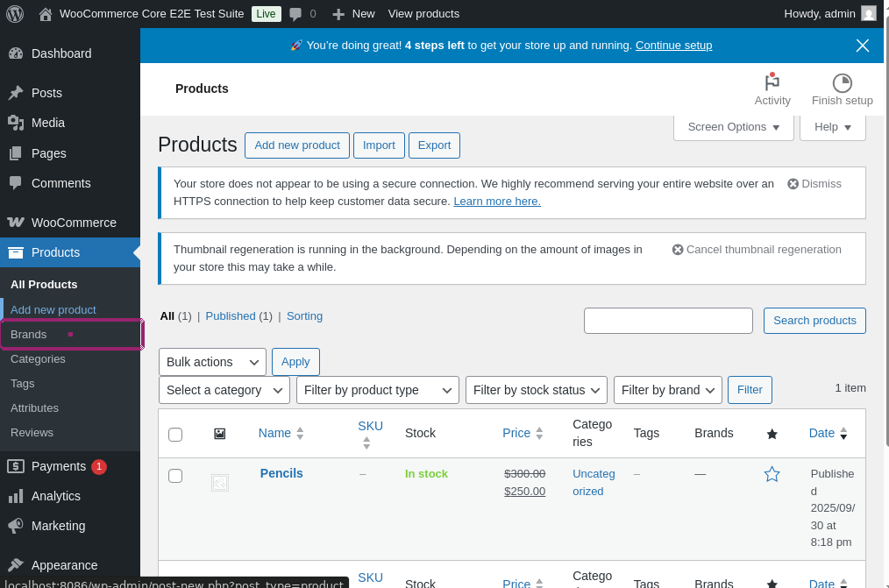This screenshot has height=588, width=889.
Task: Close the store setup banner
Action: (x=863, y=46)
